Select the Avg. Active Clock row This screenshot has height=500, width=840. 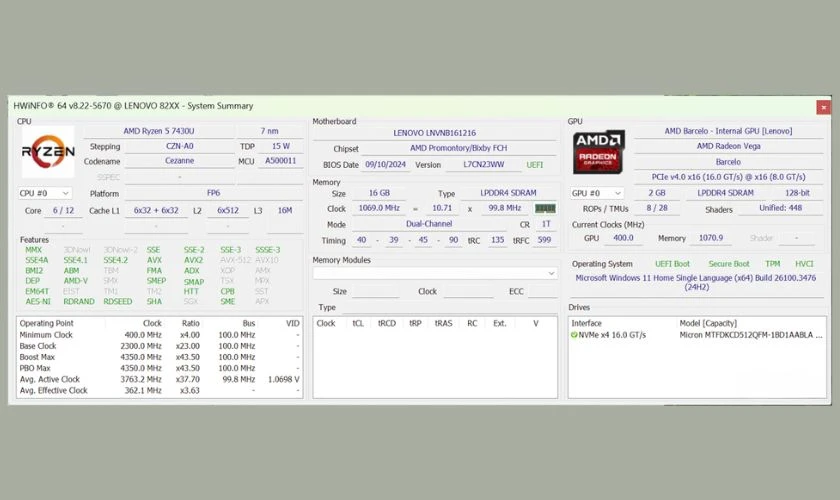50,379
